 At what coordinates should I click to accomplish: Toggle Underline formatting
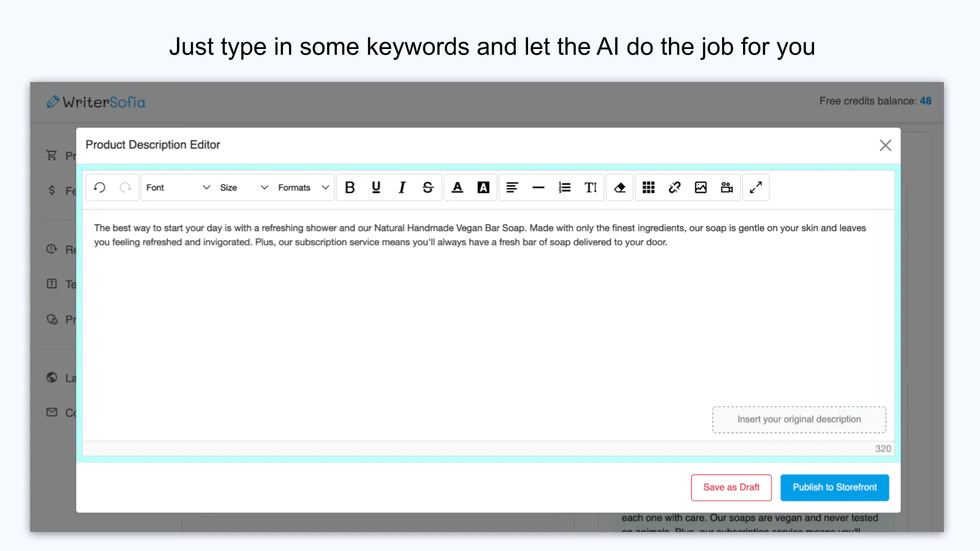coord(376,187)
